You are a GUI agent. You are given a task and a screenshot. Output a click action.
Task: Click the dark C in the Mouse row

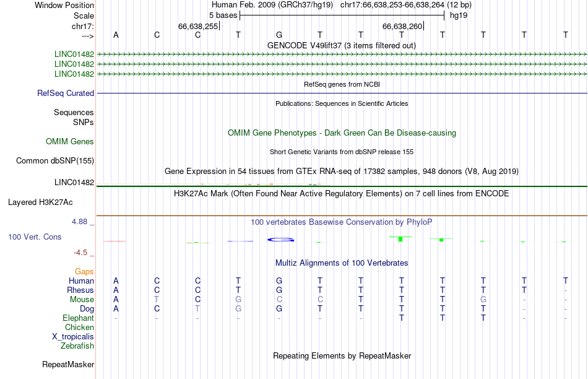[x=197, y=300]
